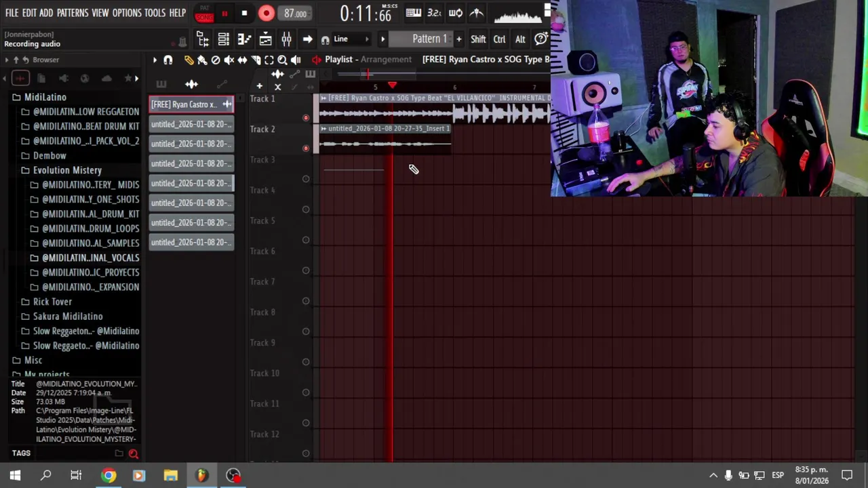Image resolution: width=868 pixels, height=488 pixels.
Task: Click the Alt modifier button
Action: [520, 39]
